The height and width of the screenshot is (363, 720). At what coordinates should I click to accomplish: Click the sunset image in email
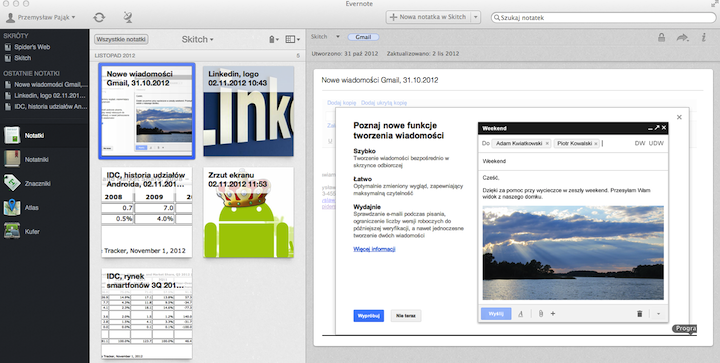(573, 252)
